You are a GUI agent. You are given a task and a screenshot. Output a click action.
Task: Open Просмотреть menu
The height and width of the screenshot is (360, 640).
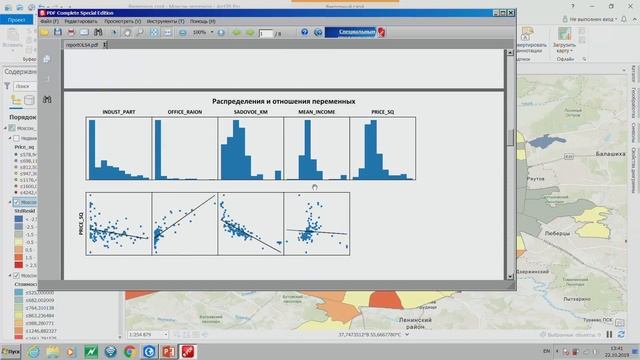(122, 21)
